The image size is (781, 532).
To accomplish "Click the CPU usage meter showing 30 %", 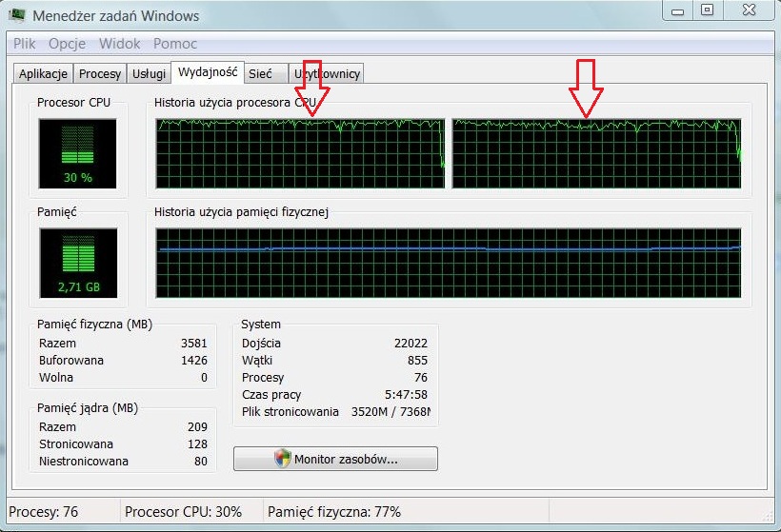I will (78, 153).
